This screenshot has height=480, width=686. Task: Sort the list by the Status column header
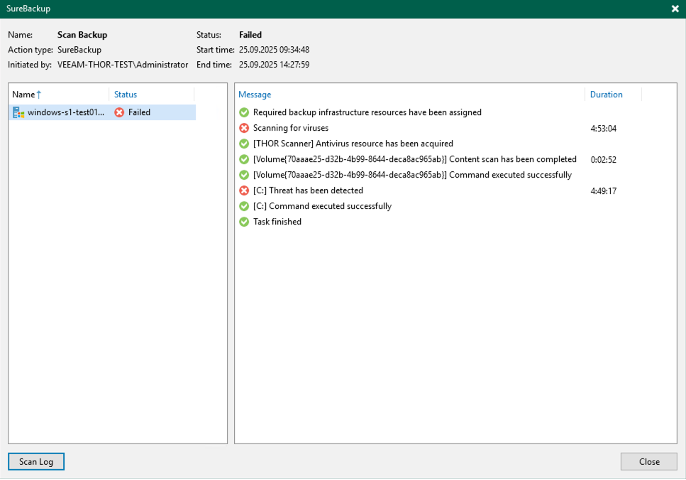126,94
